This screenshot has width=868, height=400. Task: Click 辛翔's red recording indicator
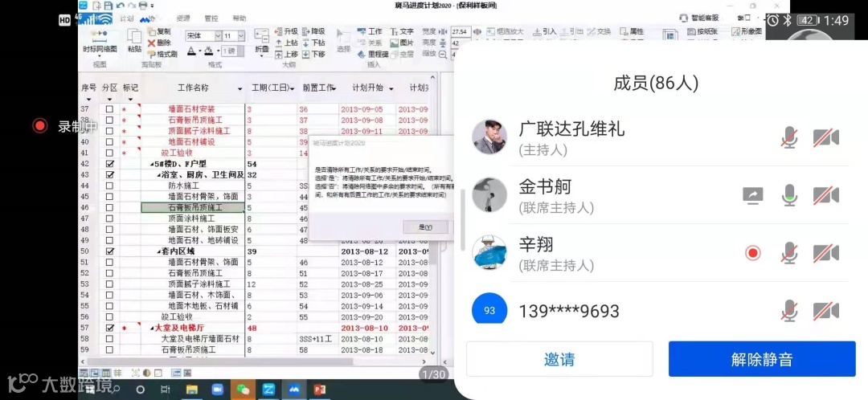(x=752, y=253)
